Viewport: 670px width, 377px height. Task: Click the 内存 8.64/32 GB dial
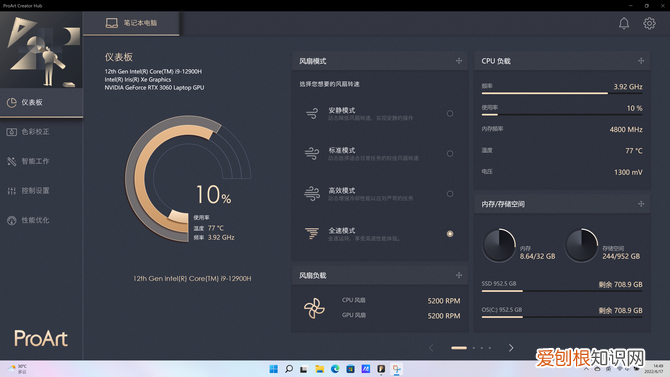tap(499, 245)
